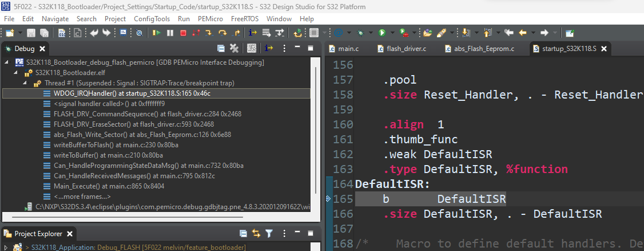The height and width of the screenshot is (251, 644).
Task: Select the FLASH_DRV_EraseSector() stack frame
Action: [133, 124]
